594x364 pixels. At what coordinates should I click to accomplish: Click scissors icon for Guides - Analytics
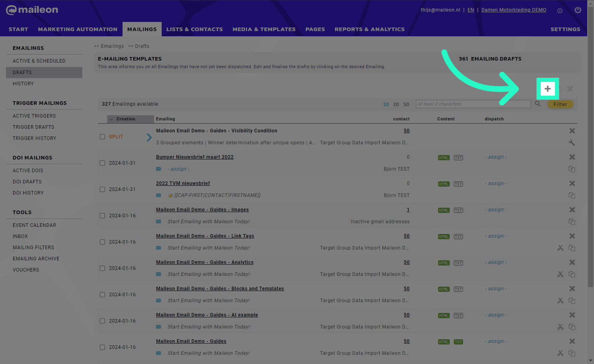click(560, 274)
